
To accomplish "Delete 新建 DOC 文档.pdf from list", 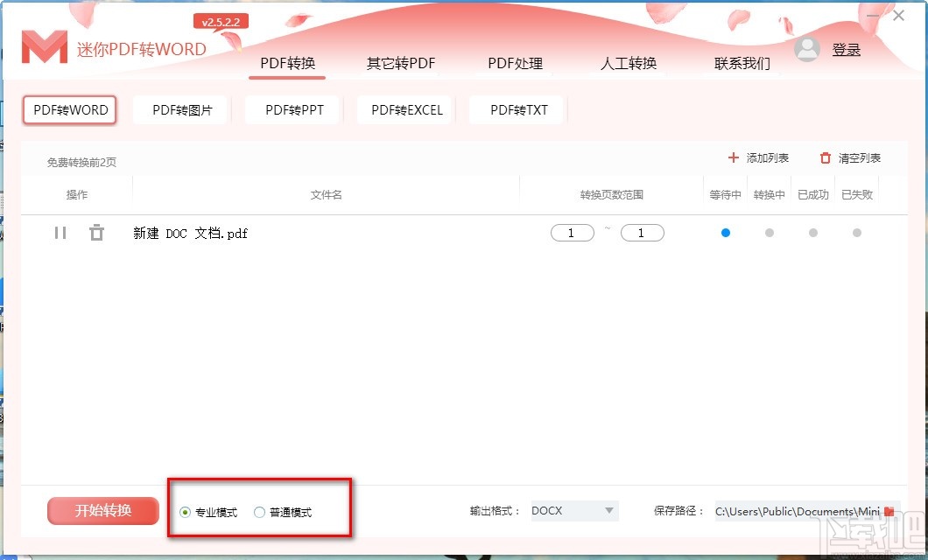I will 96,233.
